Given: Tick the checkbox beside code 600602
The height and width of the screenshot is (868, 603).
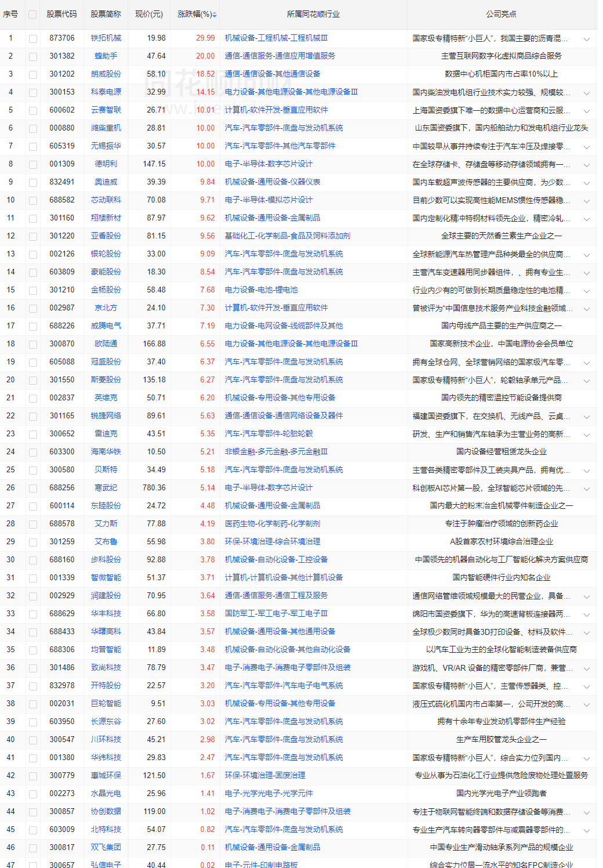Looking at the screenshot, I should [x=32, y=111].
